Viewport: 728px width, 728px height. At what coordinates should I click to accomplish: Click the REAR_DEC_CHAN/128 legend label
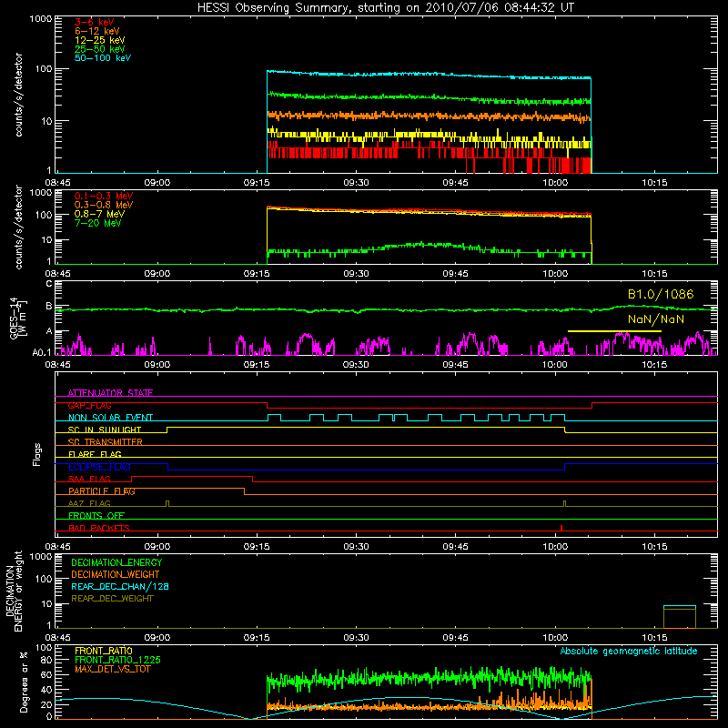pyautogui.click(x=120, y=586)
